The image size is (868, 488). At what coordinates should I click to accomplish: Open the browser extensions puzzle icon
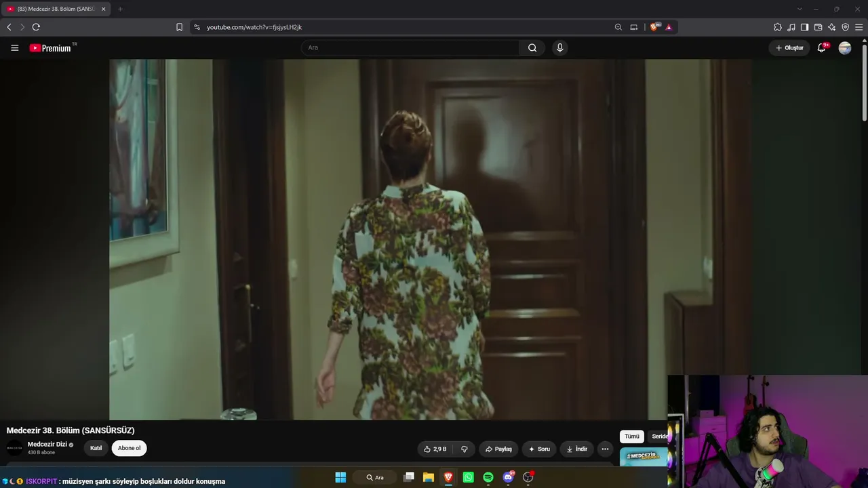coord(778,27)
